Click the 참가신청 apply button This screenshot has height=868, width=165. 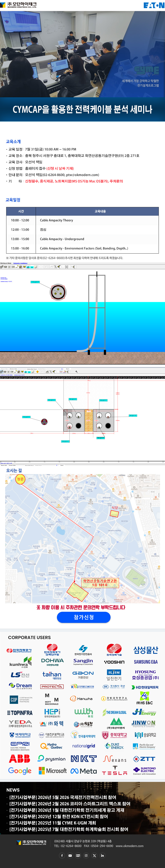(x=84, y=617)
